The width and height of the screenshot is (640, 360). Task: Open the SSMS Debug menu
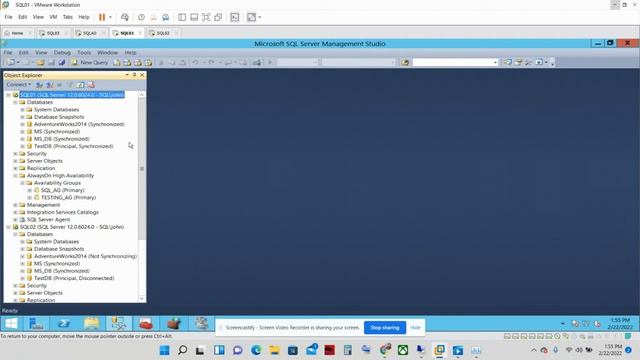tap(62, 53)
